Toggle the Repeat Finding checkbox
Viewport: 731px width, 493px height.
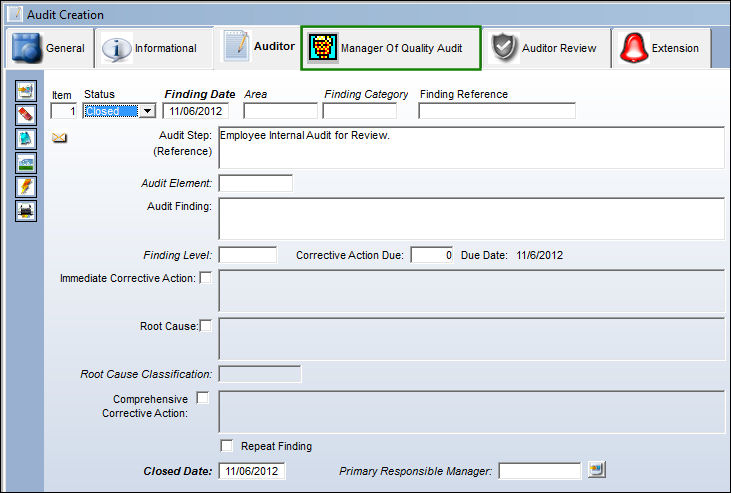click(227, 446)
